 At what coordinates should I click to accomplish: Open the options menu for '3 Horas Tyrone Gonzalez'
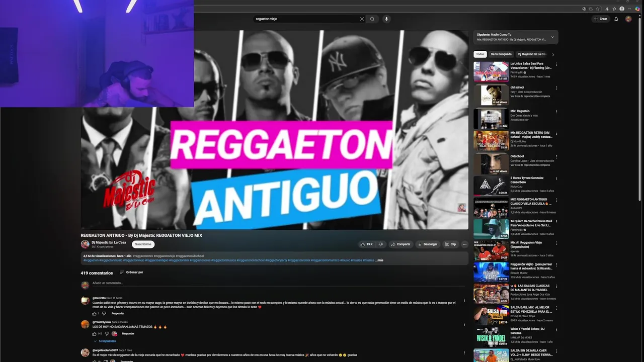(x=556, y=178)
